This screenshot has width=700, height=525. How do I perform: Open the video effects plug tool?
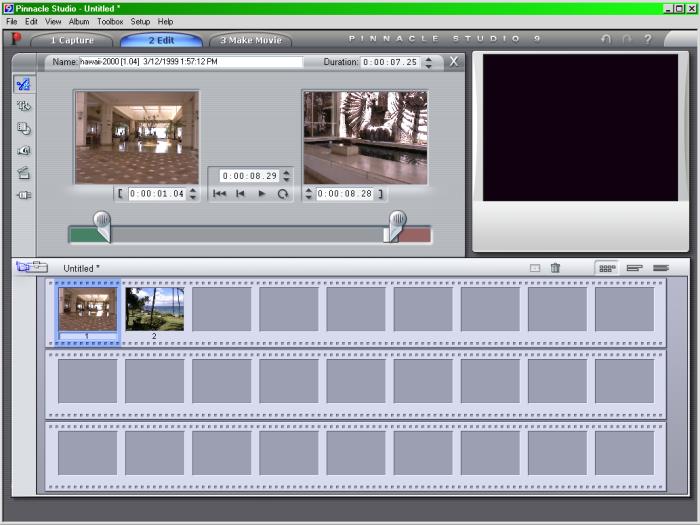click(x=24, y=195)
